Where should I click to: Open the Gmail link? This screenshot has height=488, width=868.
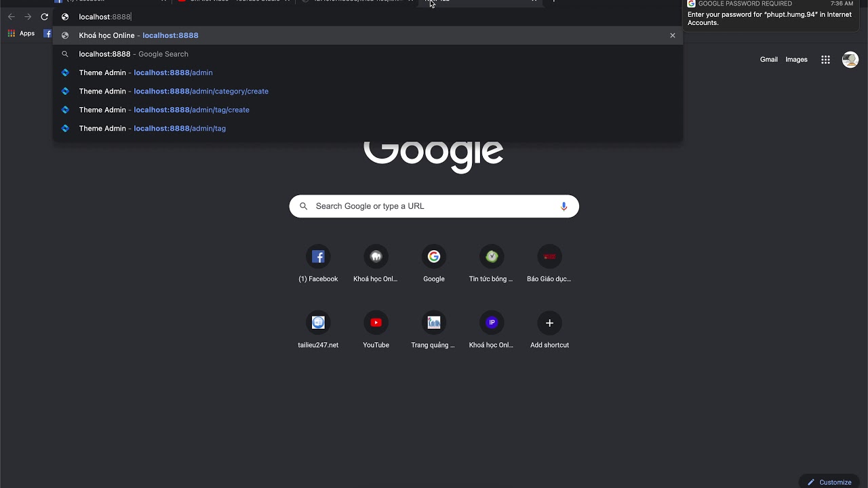[769, 60]
